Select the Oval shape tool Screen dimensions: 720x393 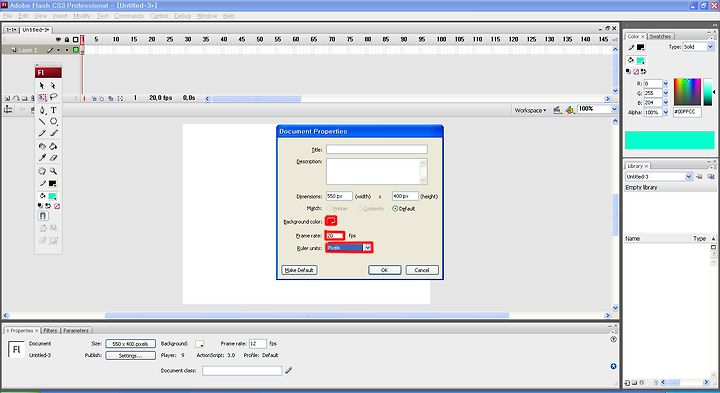(53, 121)
